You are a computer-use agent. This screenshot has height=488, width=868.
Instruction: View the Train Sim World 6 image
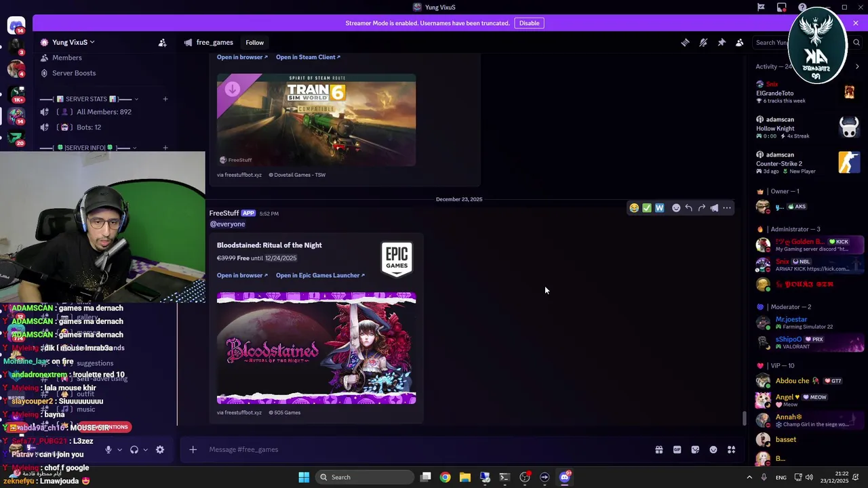point(316,120)
